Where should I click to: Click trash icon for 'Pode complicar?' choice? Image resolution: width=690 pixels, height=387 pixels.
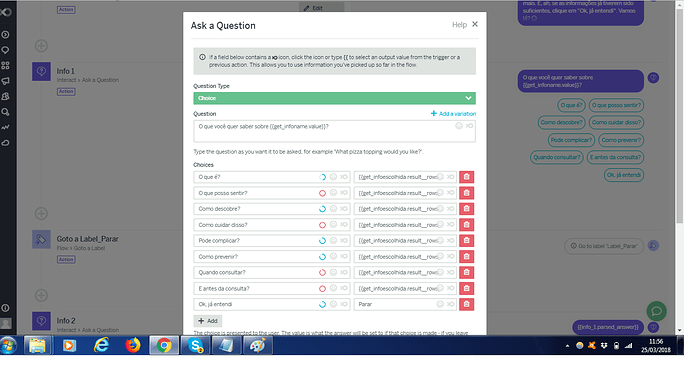[466, 241]
